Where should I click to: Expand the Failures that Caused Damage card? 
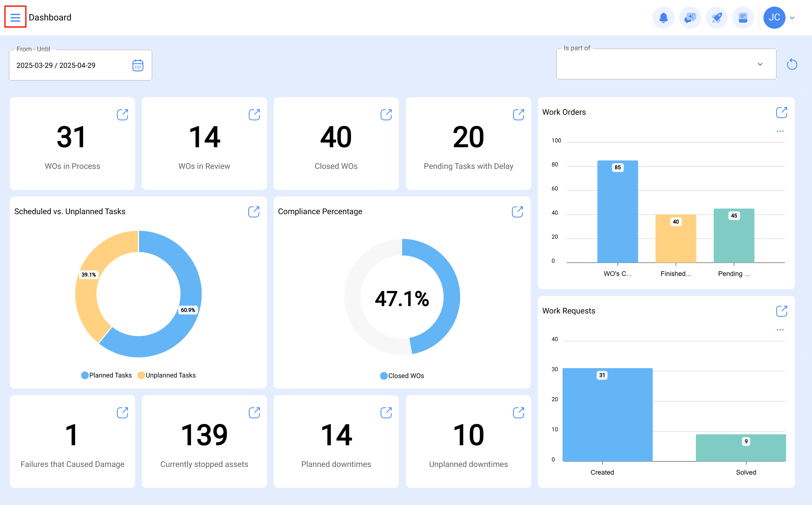[122, 413]
